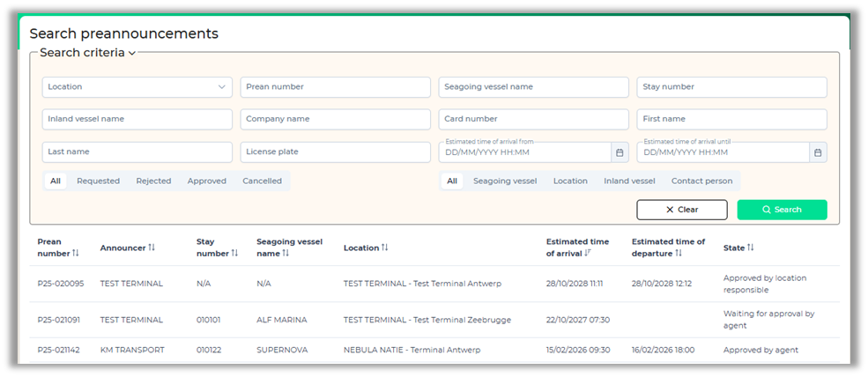Click the Clear button

pos(681,210)
